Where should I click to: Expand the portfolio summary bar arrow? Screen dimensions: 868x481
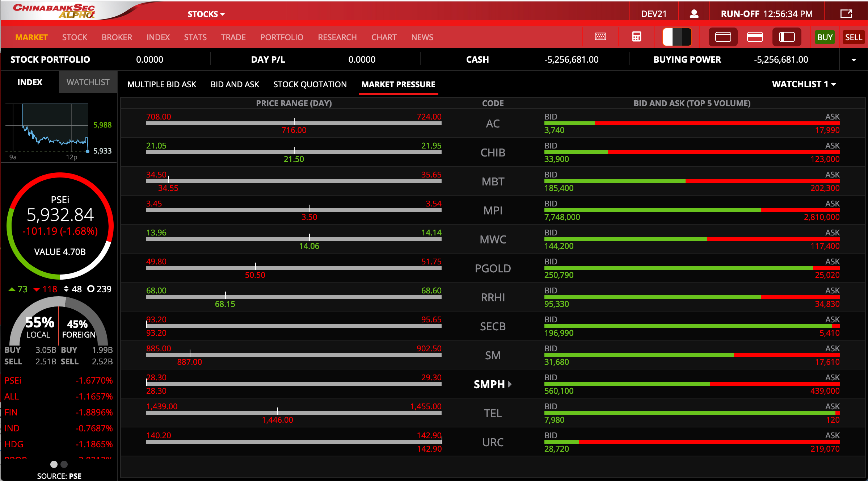854,60
